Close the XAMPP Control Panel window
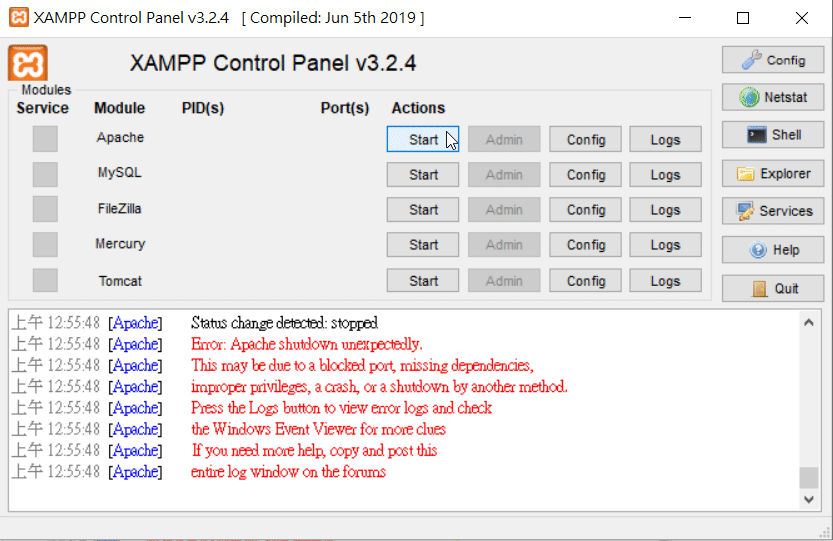Viewport: 833px width, 541px height. [802, 18]
